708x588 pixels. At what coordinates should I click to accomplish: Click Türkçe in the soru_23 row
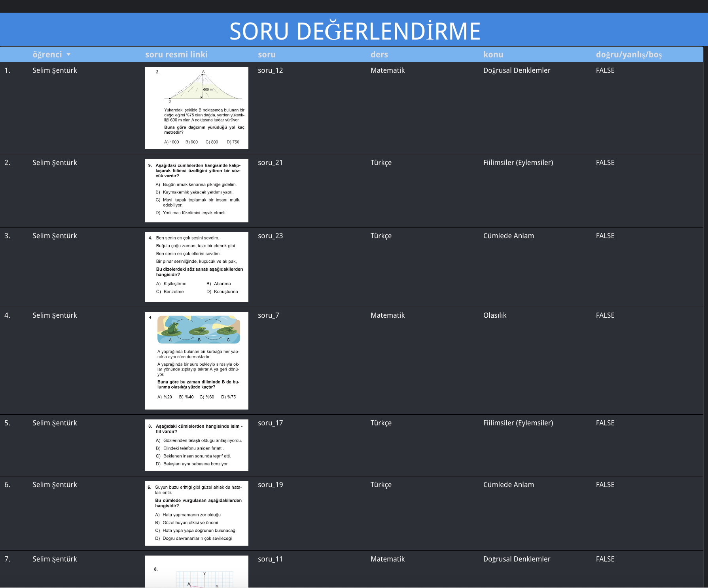381,236
